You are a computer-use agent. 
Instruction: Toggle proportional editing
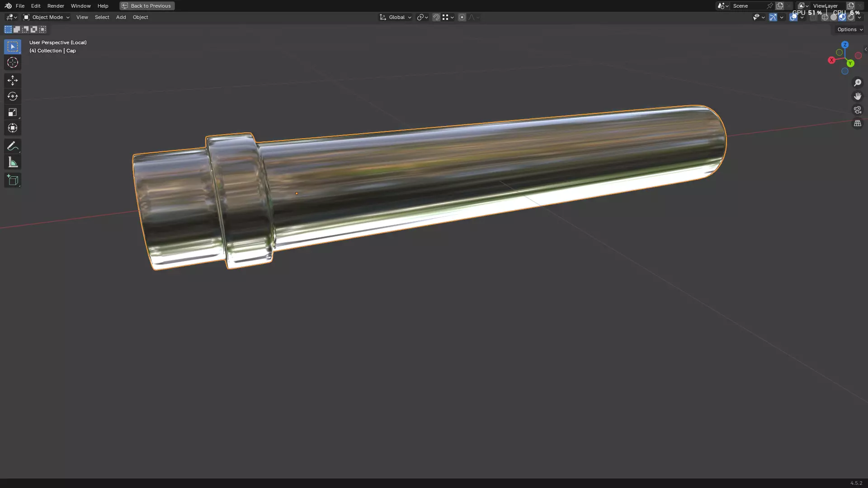(462, 17)
